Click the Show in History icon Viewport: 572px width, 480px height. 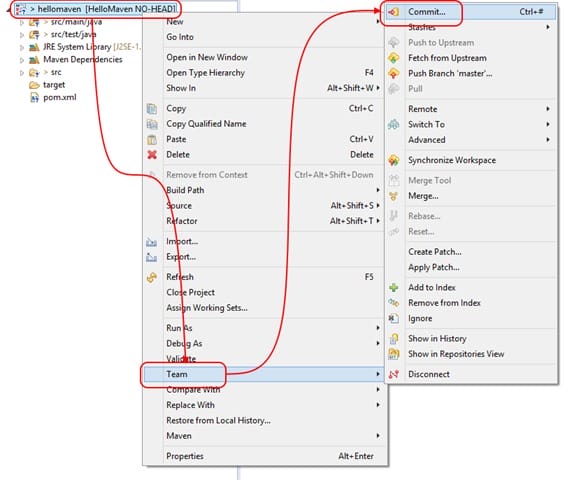pos(393,338)
